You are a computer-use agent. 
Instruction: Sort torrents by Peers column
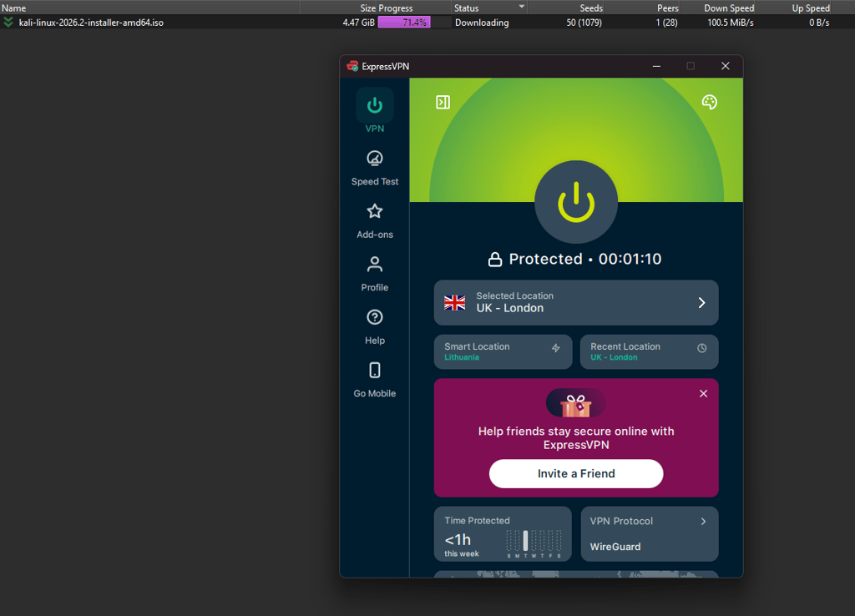(642, 8)
